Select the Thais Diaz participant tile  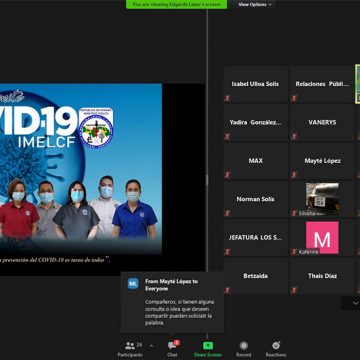(x=322, y=276)
